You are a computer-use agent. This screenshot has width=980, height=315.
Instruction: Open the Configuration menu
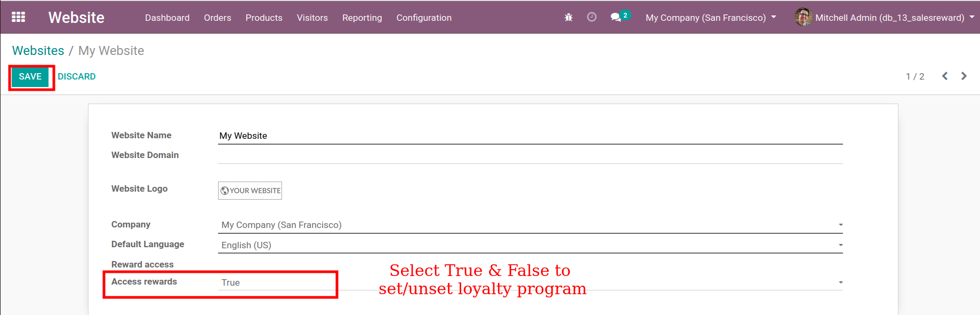424,18
